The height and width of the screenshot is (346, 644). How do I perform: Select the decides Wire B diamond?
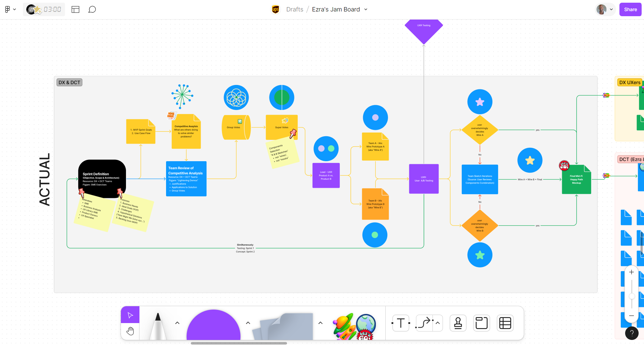tap(480, 226)
